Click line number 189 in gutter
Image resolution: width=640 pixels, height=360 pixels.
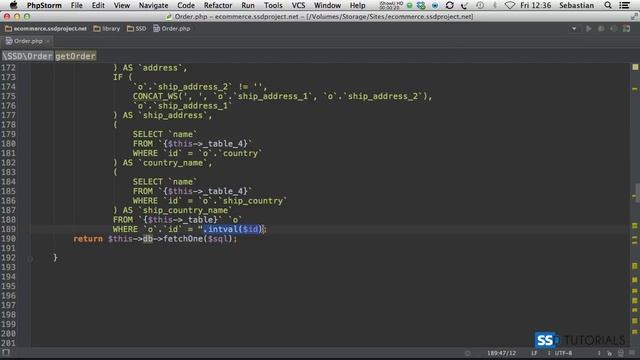(8, 229)
